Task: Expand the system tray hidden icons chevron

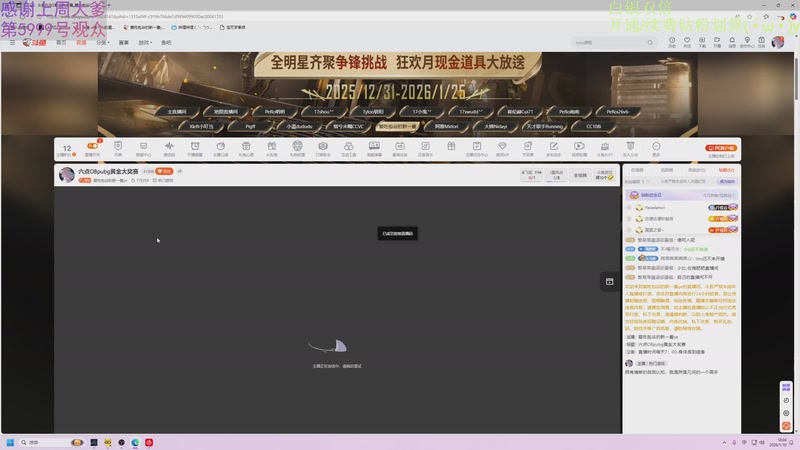Action: [x=724, y=442]
